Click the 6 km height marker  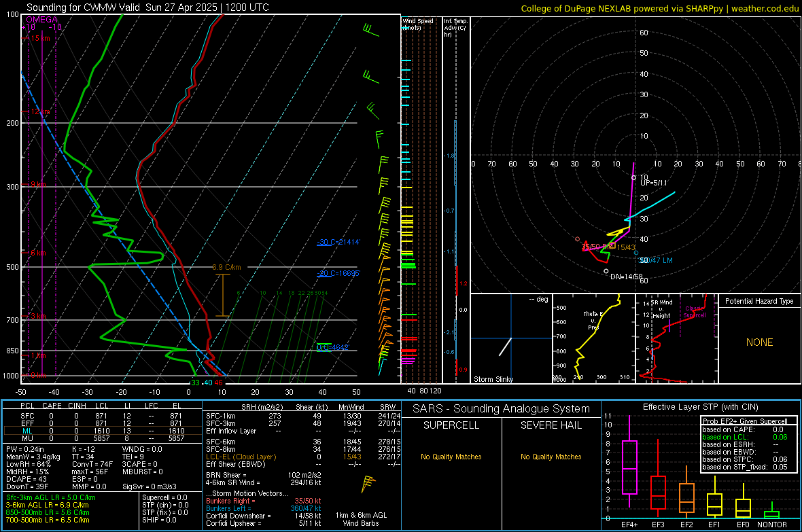point(38,253)
